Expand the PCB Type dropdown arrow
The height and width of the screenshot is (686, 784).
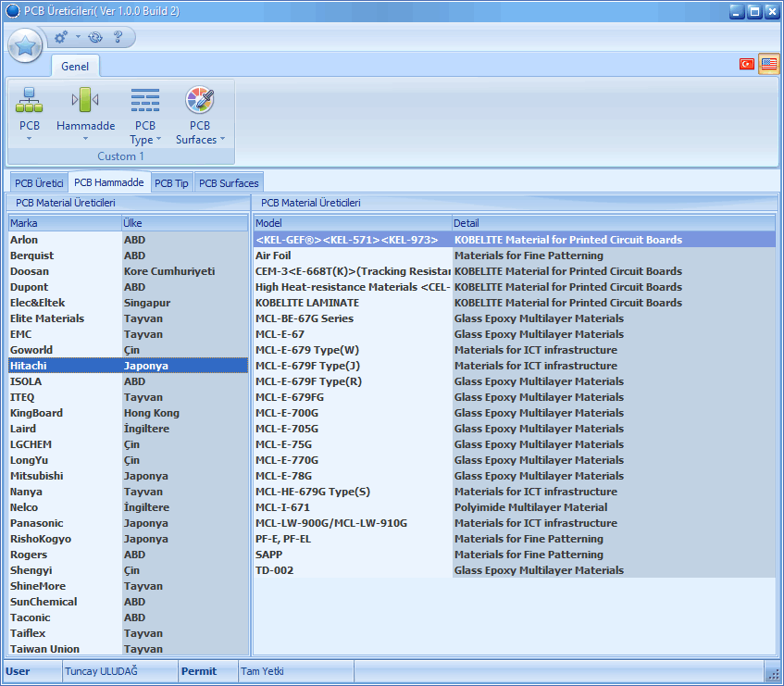click(x=159, y=139)
